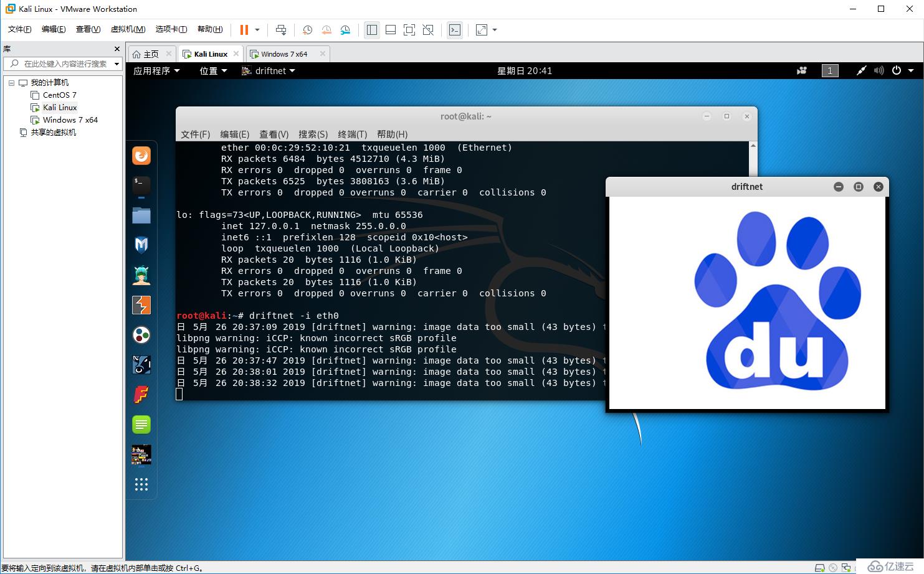This screenshot has height=574, width=924.
Task: Close the library panel
Action: click(x=117, y=49)
